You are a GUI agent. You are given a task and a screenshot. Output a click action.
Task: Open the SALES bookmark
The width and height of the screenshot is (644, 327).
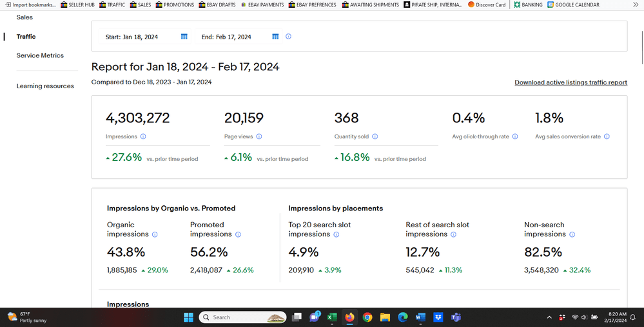(x=141, y=5)
